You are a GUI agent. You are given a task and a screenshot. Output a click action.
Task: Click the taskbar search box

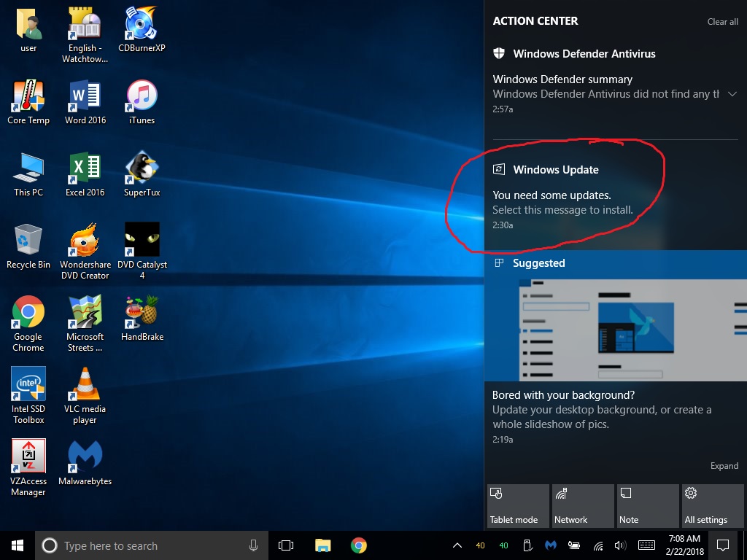[152, 545]
